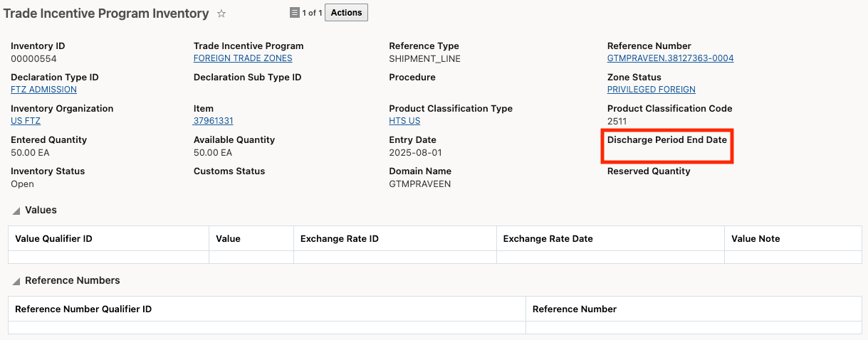The height and width of the screenshot is (340, 868).
Task: Click the Exchange Rate ID column header
Action: point(339,239)
